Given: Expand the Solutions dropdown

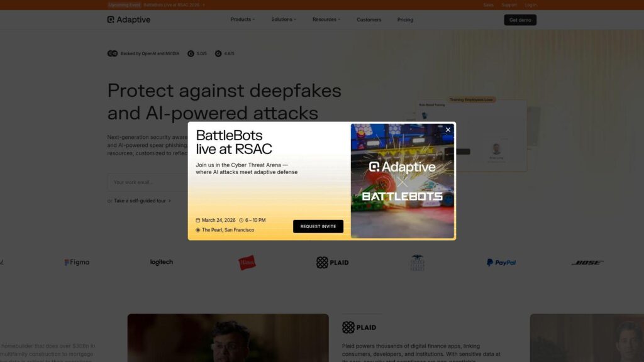Looking at the screenshot, I should coord(283,19).
